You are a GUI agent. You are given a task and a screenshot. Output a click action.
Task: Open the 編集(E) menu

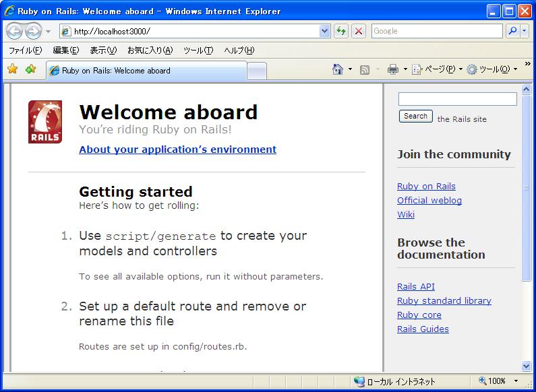(66, 51)
